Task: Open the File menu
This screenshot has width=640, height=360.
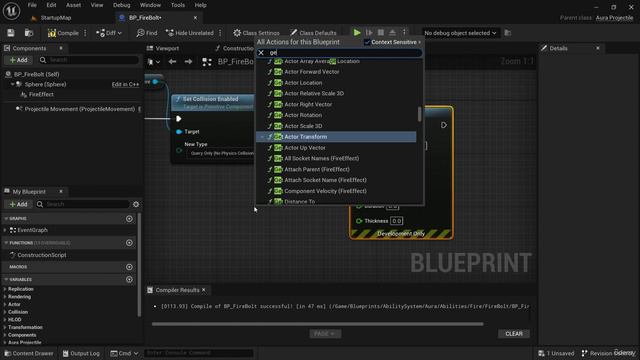Action: (x=32, y=5)
